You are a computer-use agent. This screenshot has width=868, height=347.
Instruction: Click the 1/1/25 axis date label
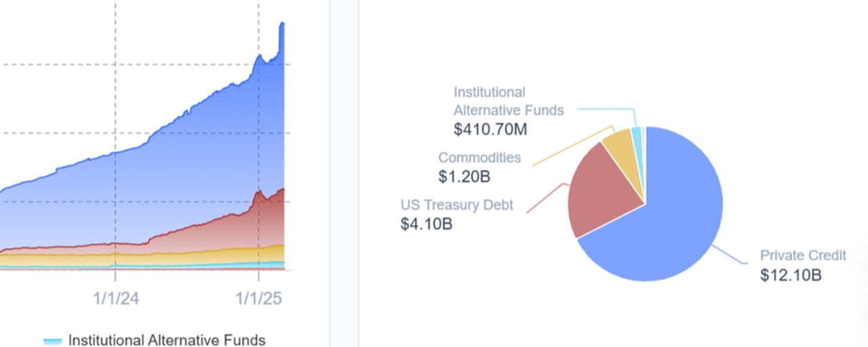259,298
